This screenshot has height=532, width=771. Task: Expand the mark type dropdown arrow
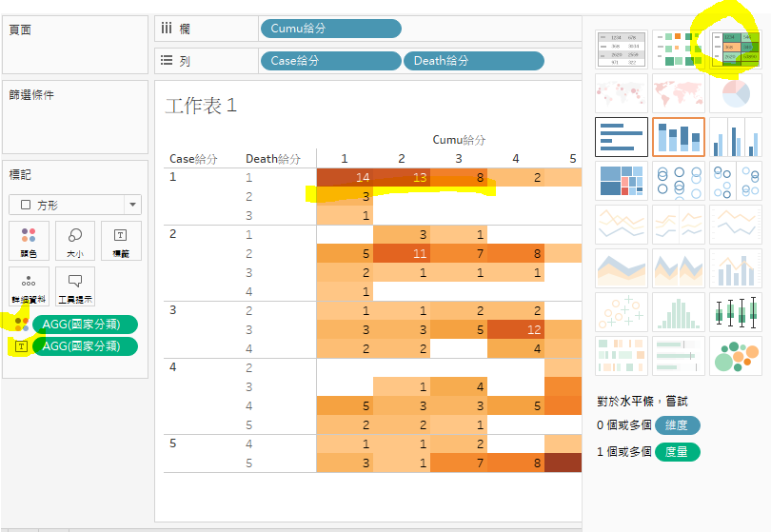pyautogui.click(x=132, y=205)
